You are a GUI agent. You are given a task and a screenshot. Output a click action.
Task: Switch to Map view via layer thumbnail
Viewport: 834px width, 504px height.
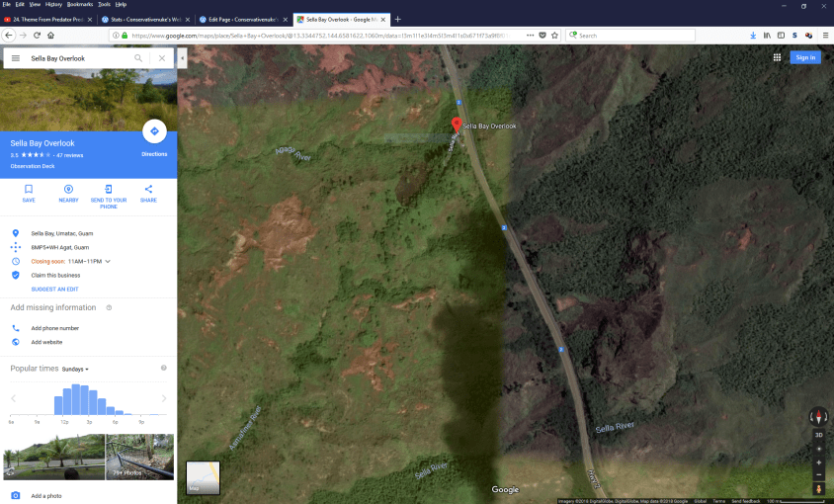coord(203,477)
